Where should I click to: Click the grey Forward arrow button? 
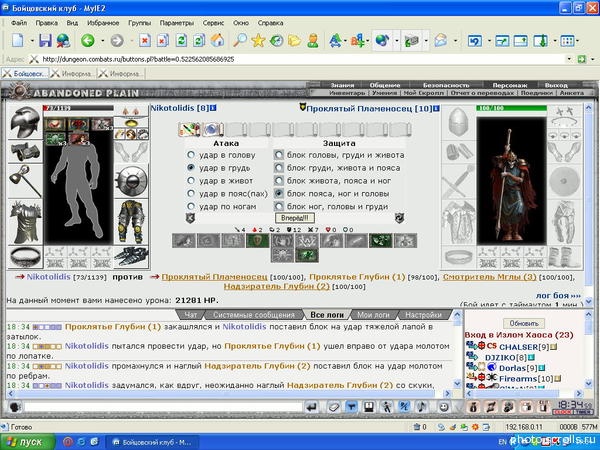click(117, 40)
